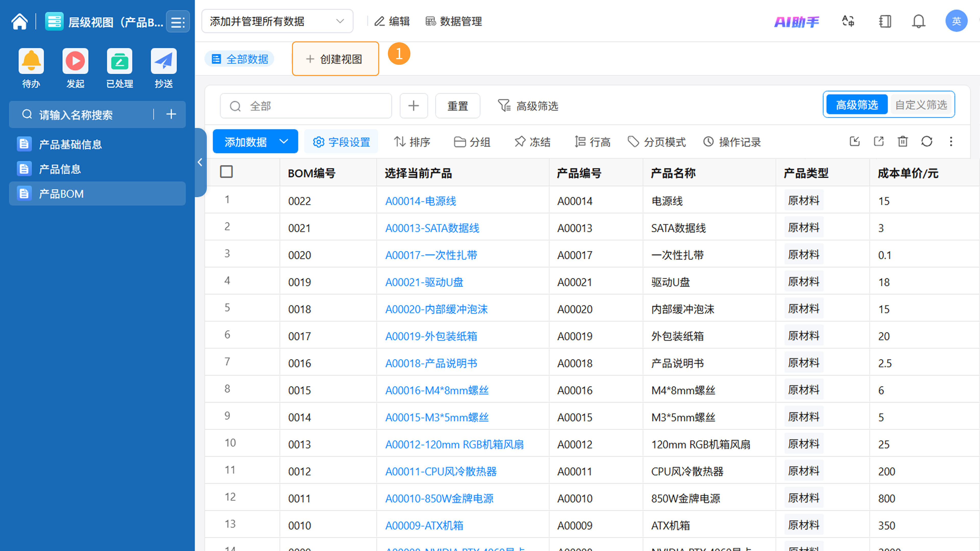
Task: Click the trash delete icon
Action: (x=902, y=142)
